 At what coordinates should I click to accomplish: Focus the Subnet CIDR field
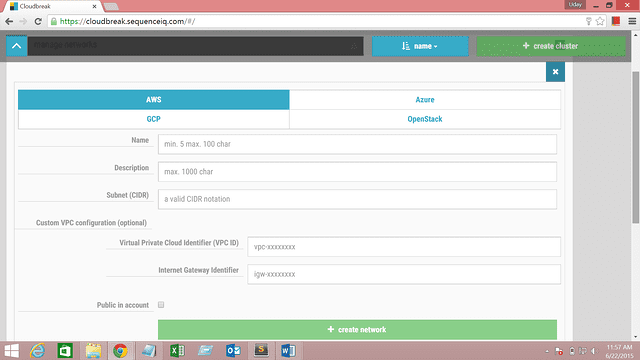click(x=357, y=199)
